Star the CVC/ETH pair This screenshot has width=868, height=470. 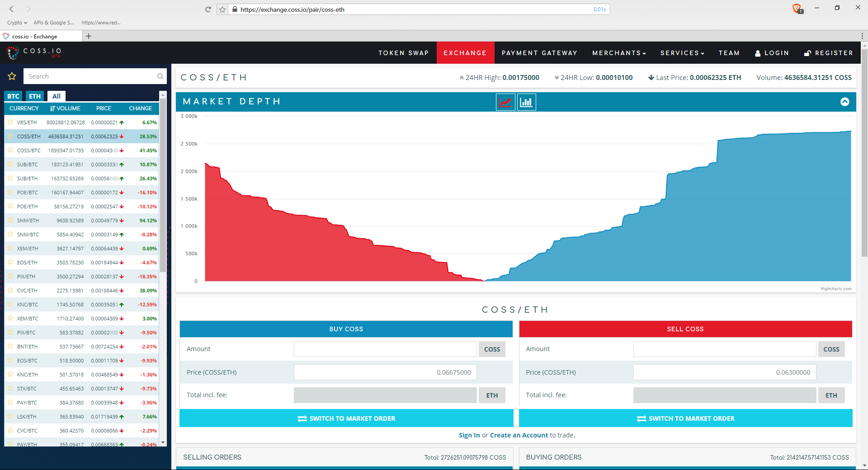pyautogui.click(x=10, y=290)
